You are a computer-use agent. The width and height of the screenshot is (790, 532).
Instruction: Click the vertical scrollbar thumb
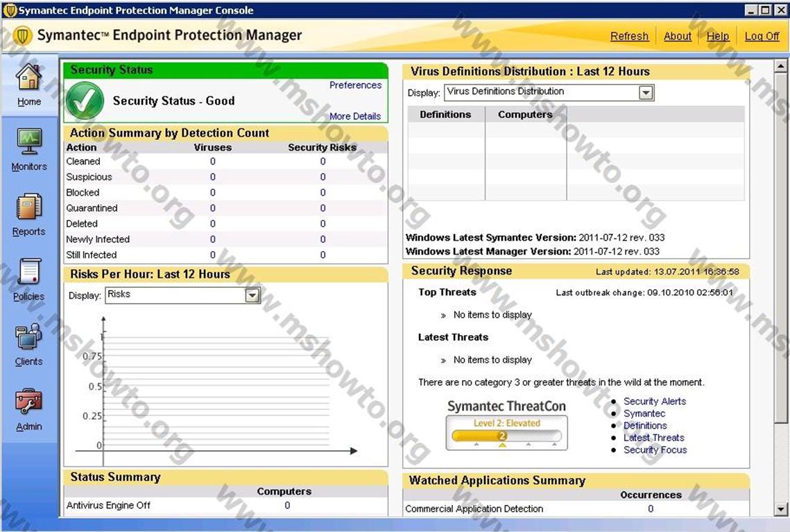click(780, 247)
